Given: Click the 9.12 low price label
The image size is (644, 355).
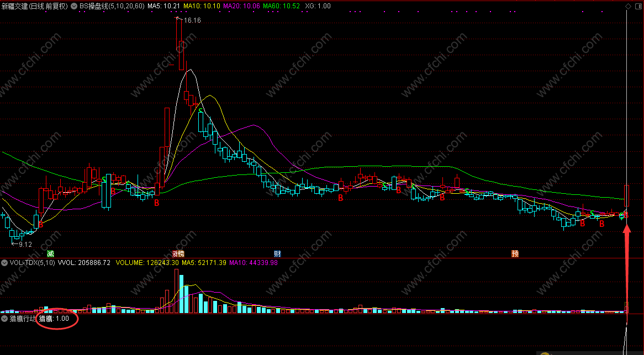Looking at the screenshot, I should pyautogui.click(x=25, y=244).
